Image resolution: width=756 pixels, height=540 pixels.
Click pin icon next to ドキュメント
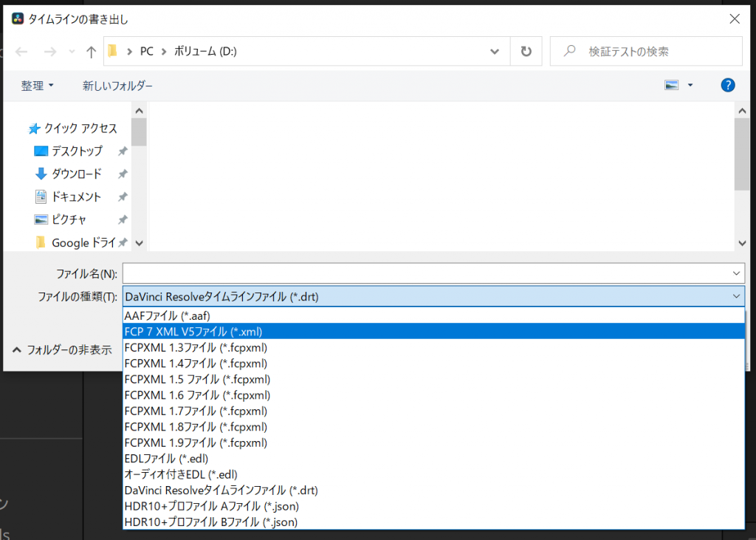(x=123, y=196)
